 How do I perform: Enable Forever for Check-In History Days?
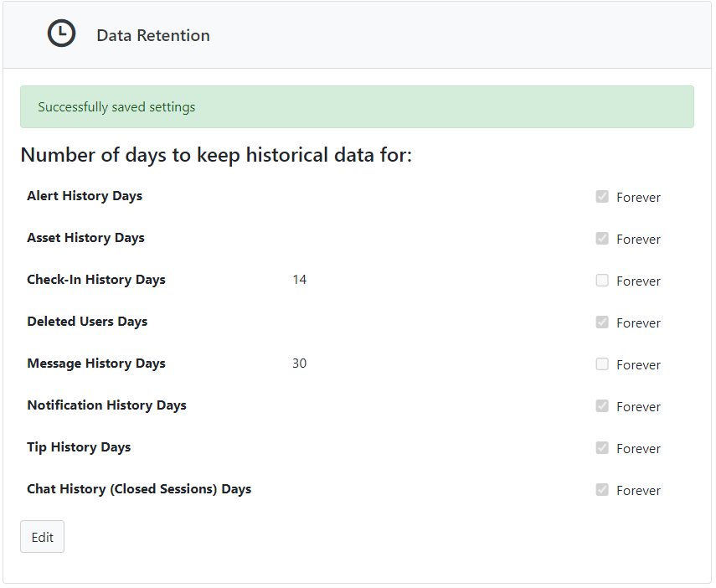(x=601, y=280)
